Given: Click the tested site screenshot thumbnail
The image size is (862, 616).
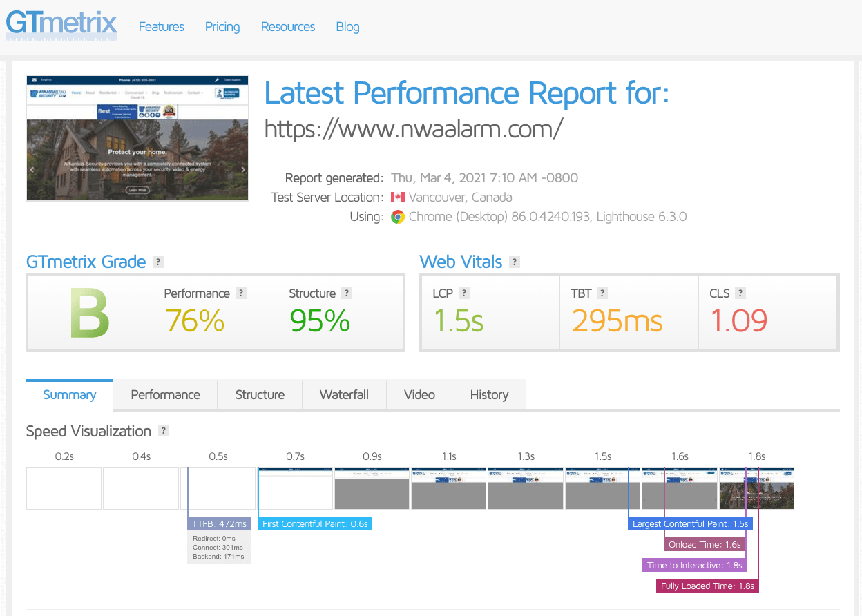Looking at the screenshot, I should (x=139, y=138).
